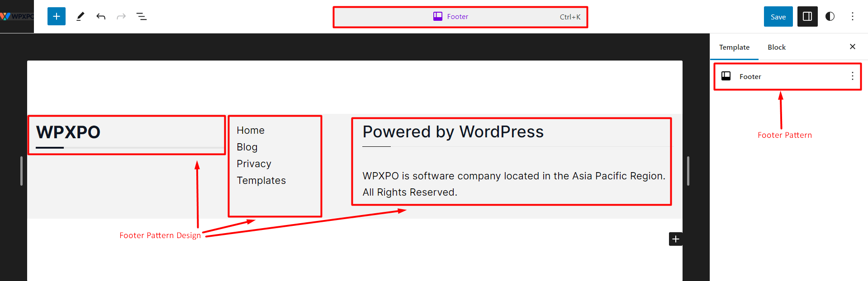Open the top-bar Options three-dot menu
The height and width of the screenshot is (281, 868).
pos(853,17)
